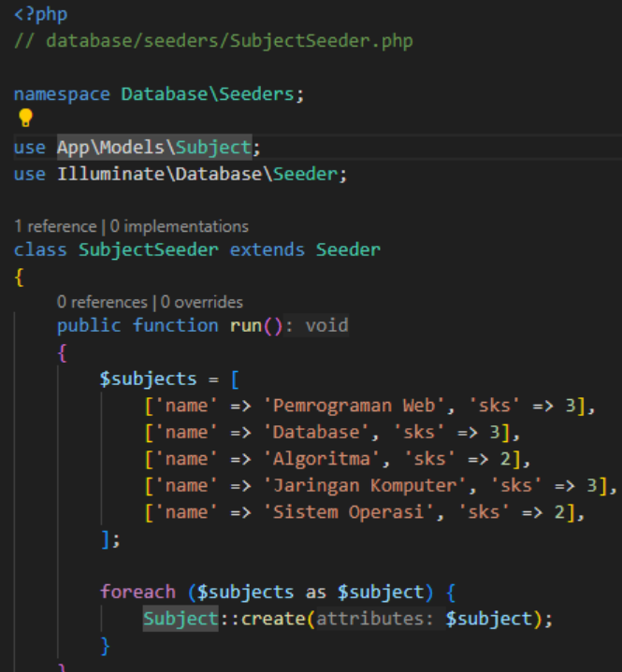The height and width of the screenshot is (672, 622).
Task: Open the '1 reference' CodeLens above the class
Action: click(55, 226)
